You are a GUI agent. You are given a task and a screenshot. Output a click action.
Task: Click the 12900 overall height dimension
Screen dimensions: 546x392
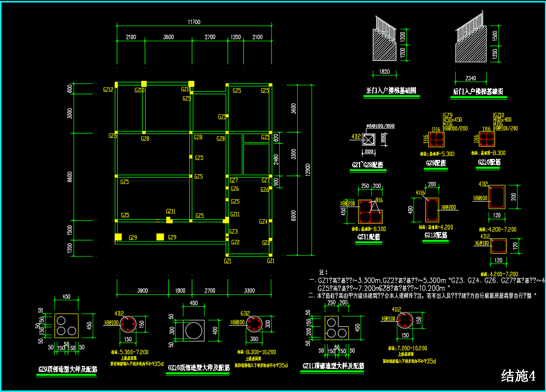tap(308, 169)
